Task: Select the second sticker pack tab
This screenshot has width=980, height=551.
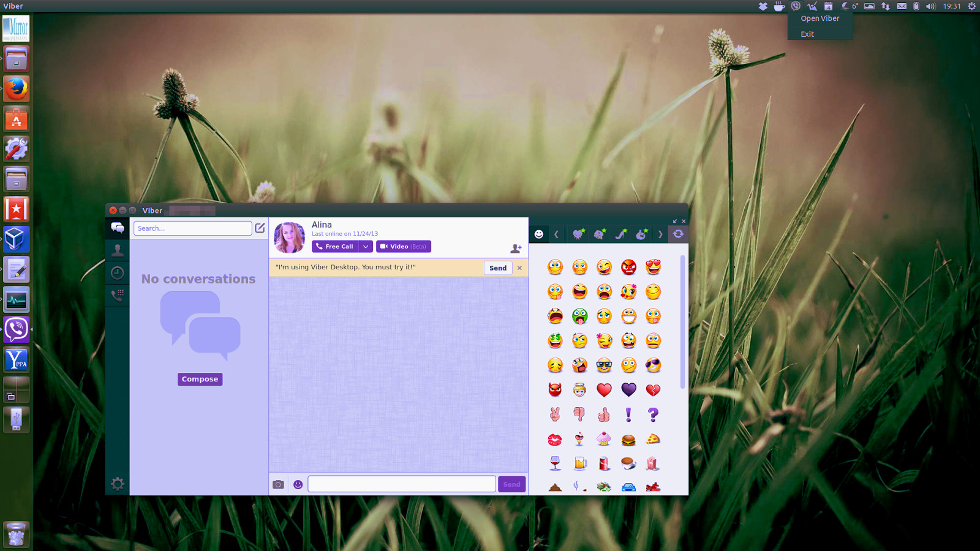Action: pyautogui.click(x=600, y=234)
